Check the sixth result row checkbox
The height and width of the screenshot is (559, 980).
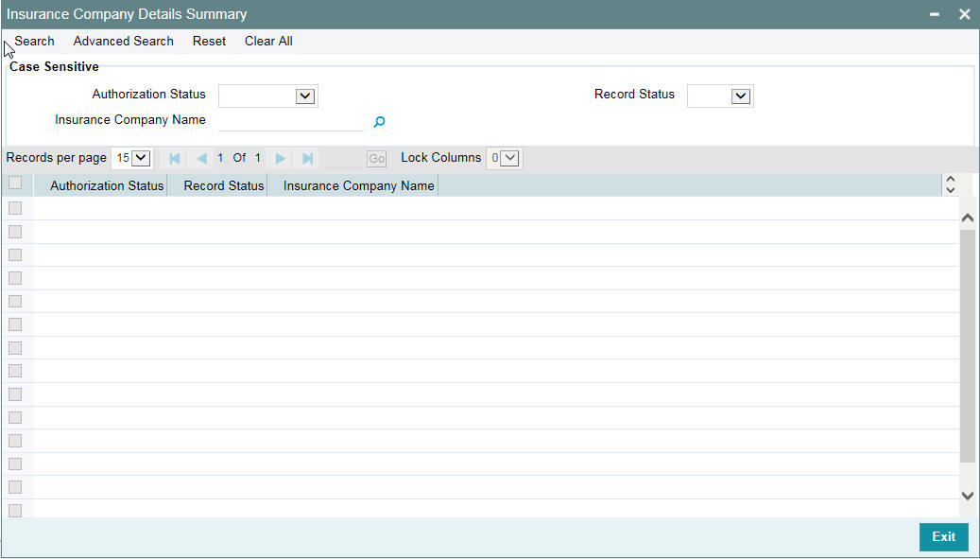[15, 324]
